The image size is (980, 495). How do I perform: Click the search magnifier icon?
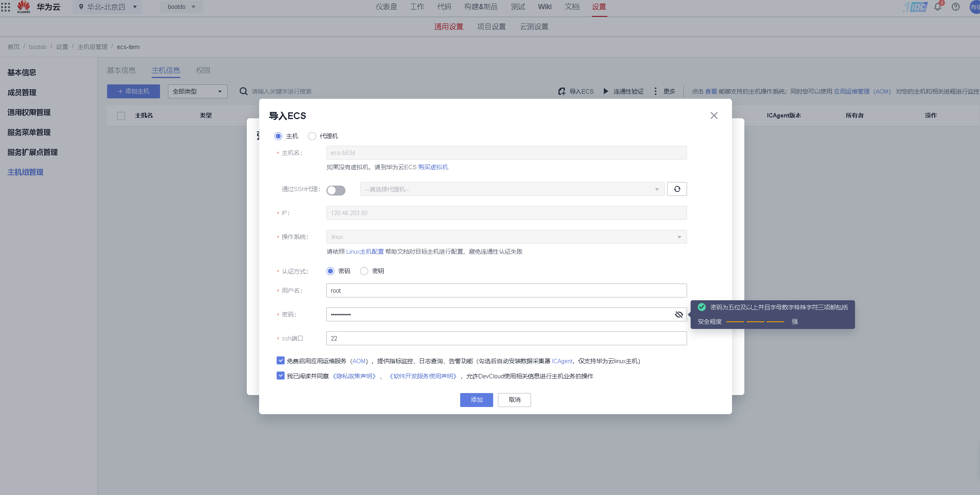coord(243,91)
